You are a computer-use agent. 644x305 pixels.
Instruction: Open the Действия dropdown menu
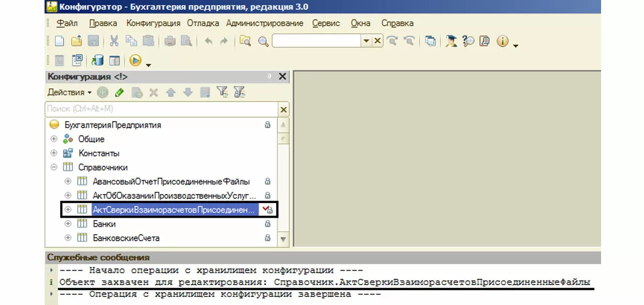[x=69, y=92]
